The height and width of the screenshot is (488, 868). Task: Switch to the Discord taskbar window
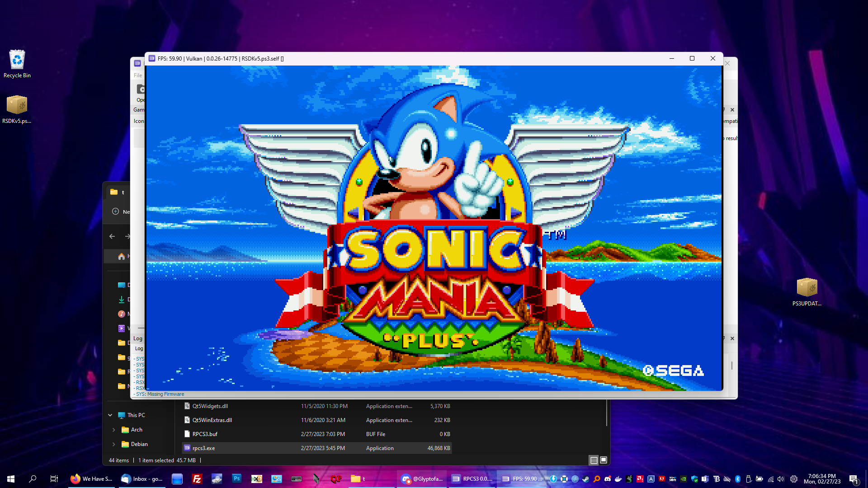(422, 479)
